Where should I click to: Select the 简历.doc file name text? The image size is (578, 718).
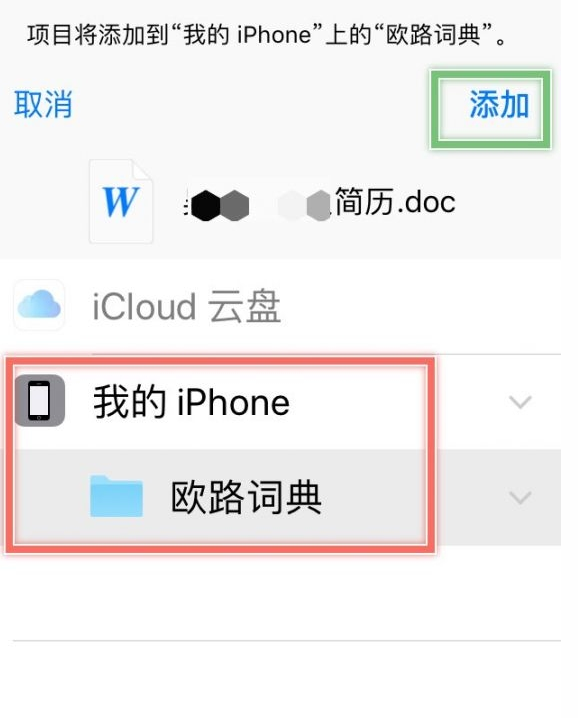(x=395, y=201)
